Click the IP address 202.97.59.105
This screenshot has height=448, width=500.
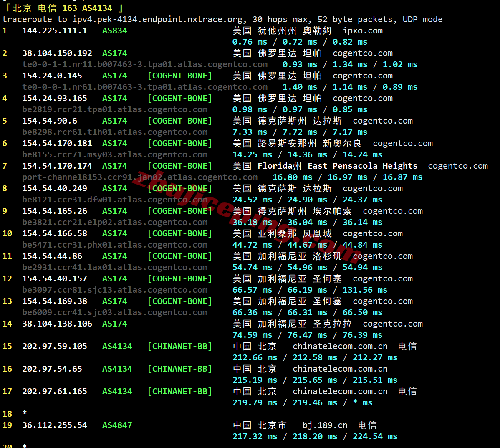click(55, 346)
